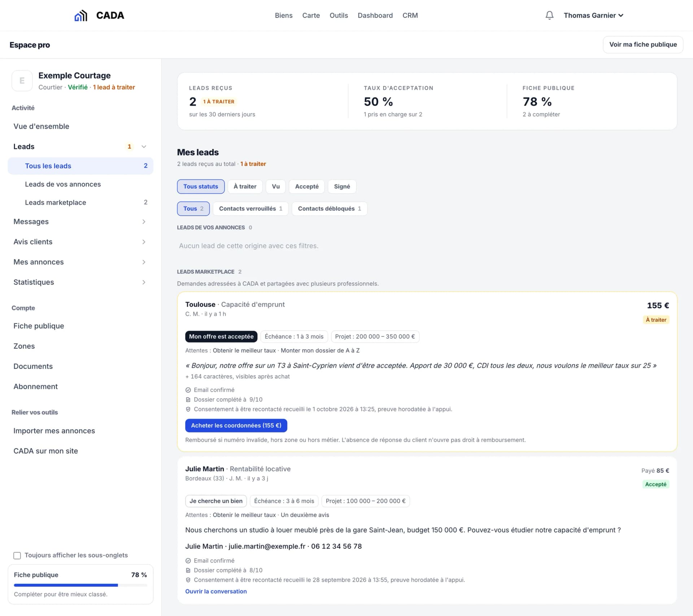Show Contacts verrouillés leads
This screenshot has height=616, width=693.
coord(250,208)
